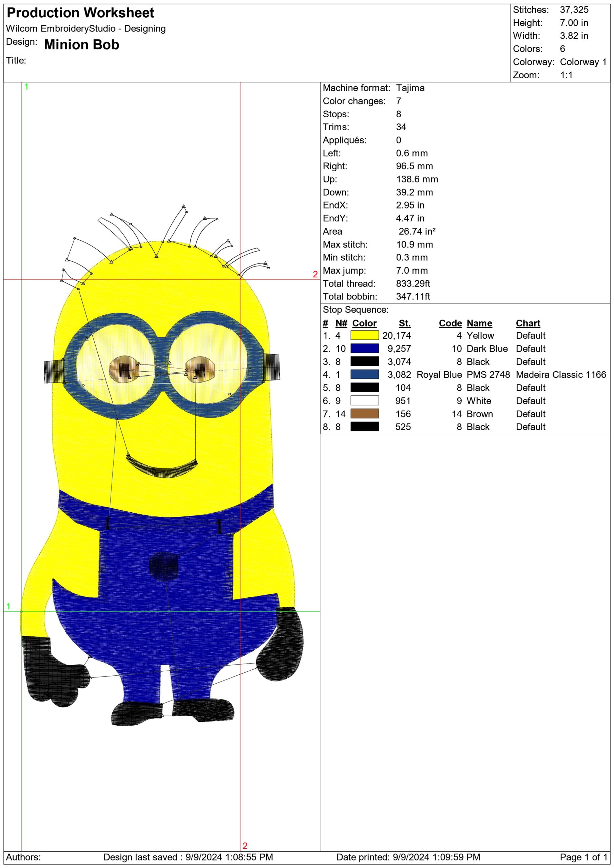
Task: Select the design name 'Minion Bob'
Action: click(81, 45)
